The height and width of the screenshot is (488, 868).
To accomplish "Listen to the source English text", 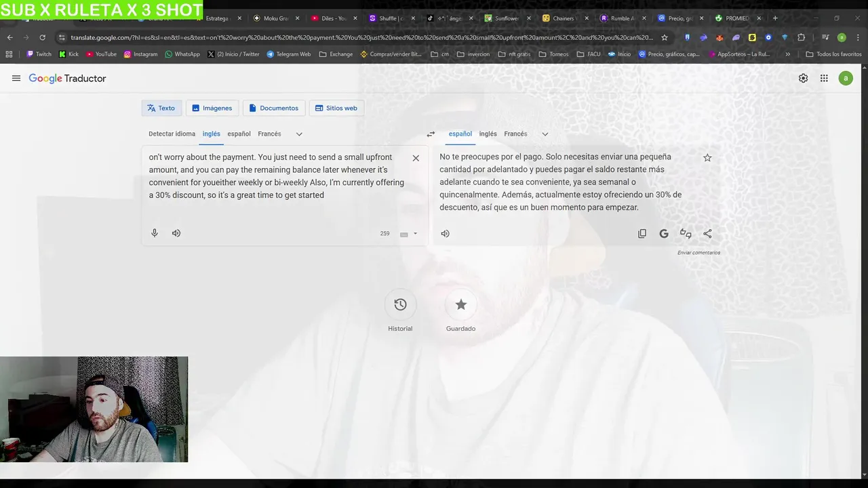I will tap(176, 233).
